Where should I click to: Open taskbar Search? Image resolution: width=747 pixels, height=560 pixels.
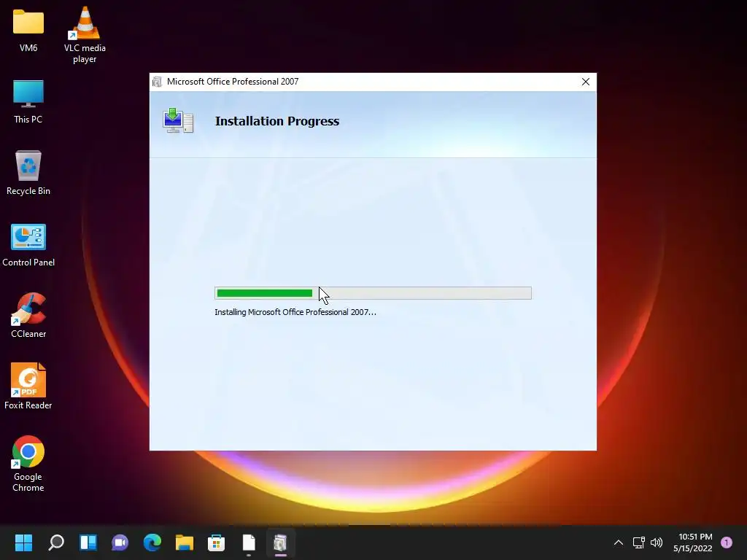[x=55, y=542]
